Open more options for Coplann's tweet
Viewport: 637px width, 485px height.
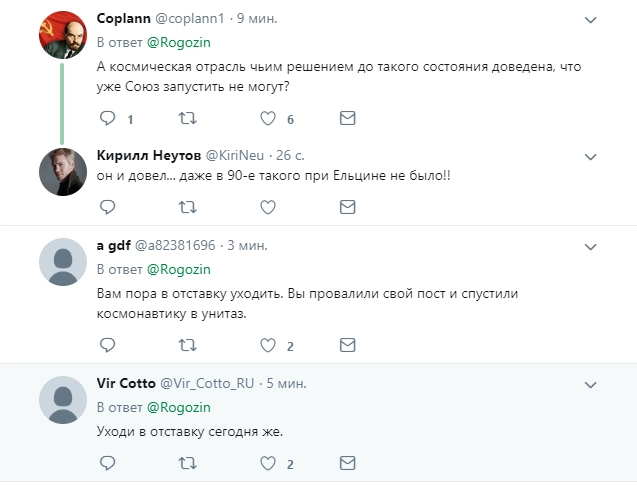(590, 19)
